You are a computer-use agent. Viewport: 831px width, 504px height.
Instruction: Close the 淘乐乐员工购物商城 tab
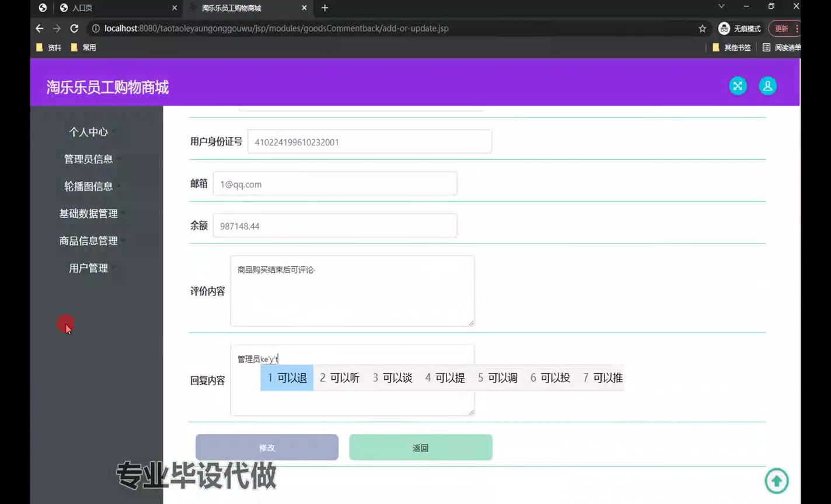click(x=304, y=8)
